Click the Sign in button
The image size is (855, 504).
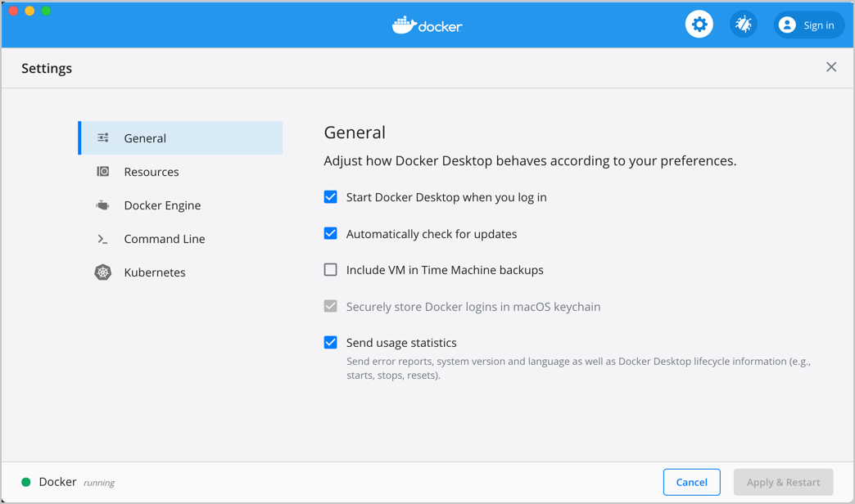(x=808, y=25)
